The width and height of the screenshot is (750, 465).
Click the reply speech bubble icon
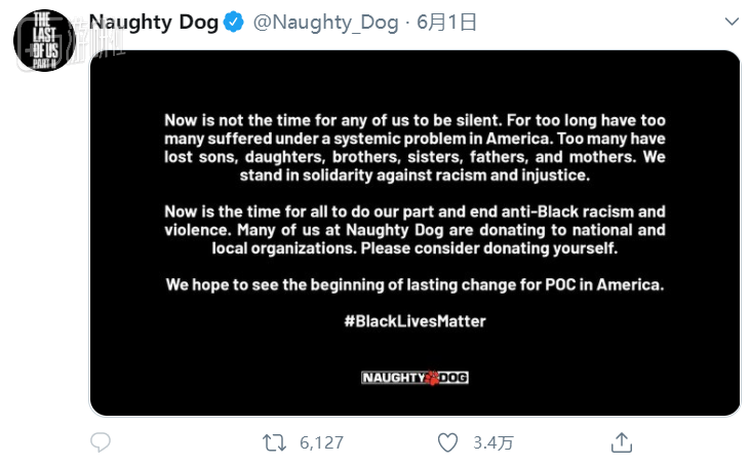101,442
